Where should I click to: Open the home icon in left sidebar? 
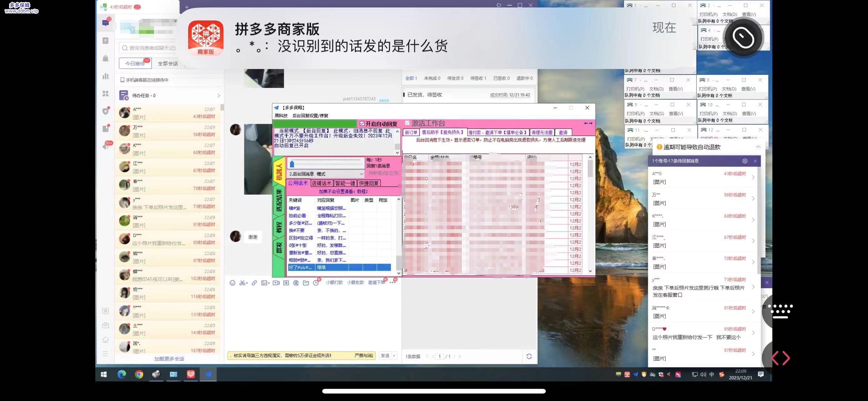click(105, 340)
